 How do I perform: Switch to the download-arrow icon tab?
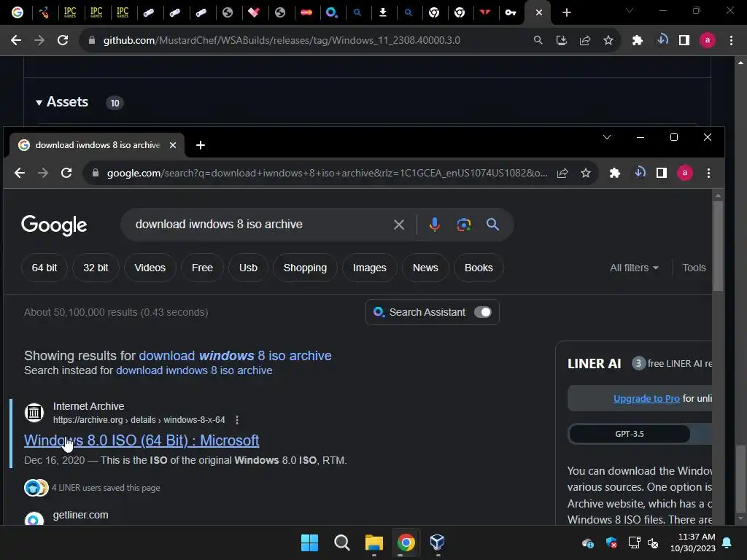[x=382, y=13]
